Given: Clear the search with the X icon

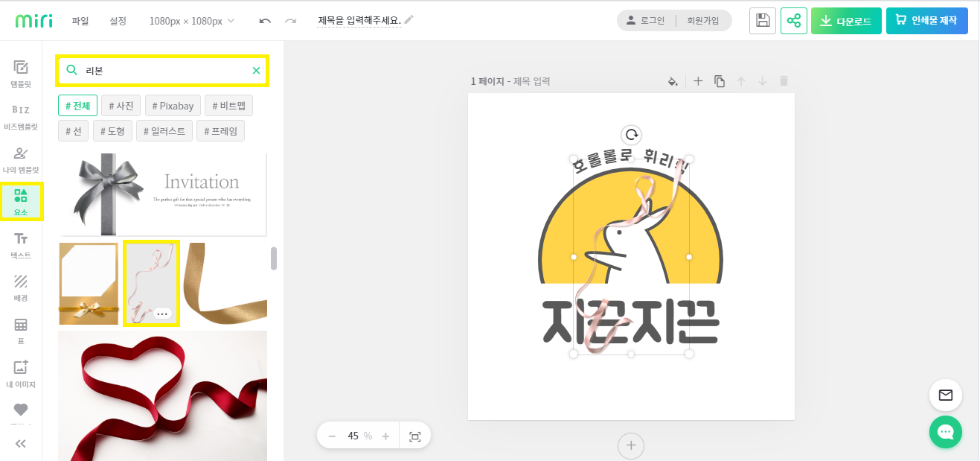Looking at the screenshot, I should tap(256, 70).
